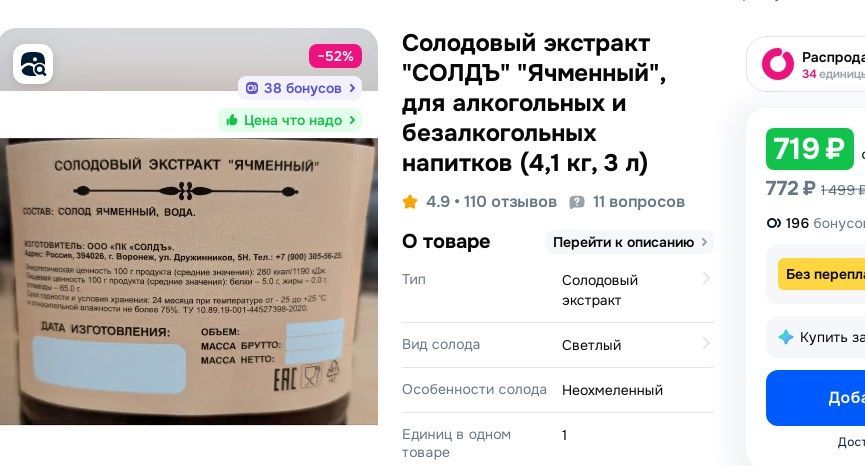
Task: Expand the 38 бонусов chevron
Action: [353, 88]
